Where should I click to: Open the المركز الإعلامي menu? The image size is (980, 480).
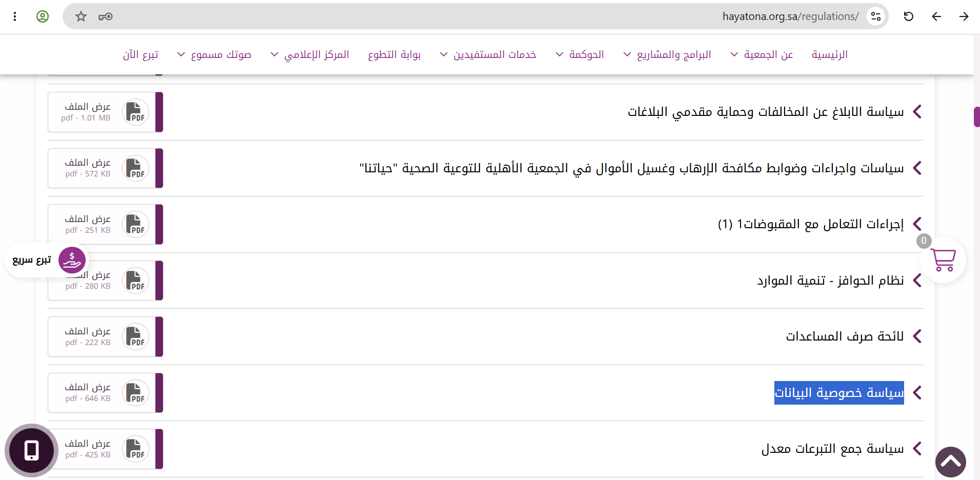[310, 54]
